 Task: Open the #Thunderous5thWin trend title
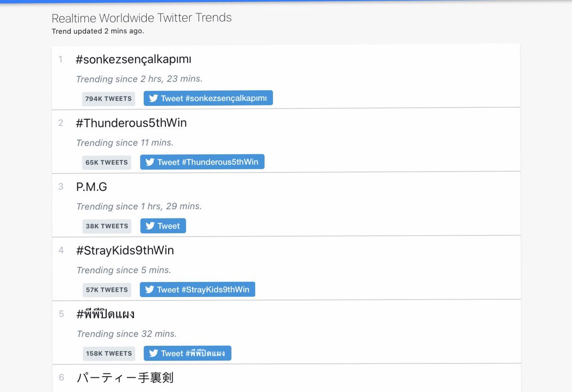click(x=131, y=123)
